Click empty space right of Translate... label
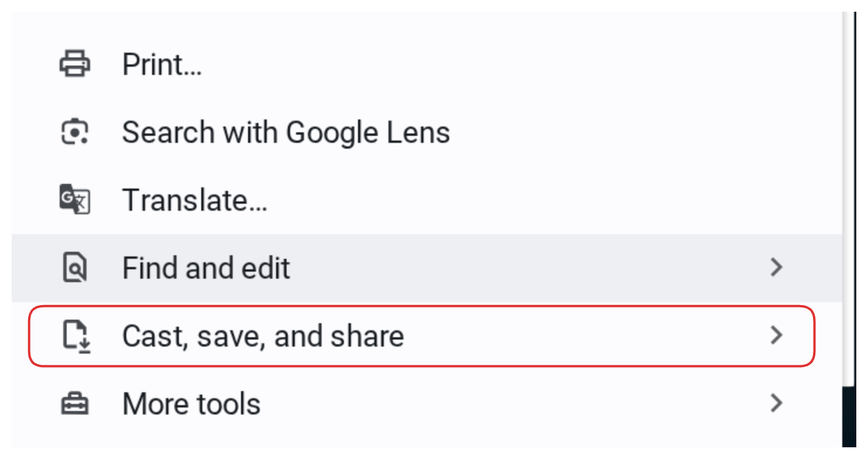868x459 pixels. point(526,200)
